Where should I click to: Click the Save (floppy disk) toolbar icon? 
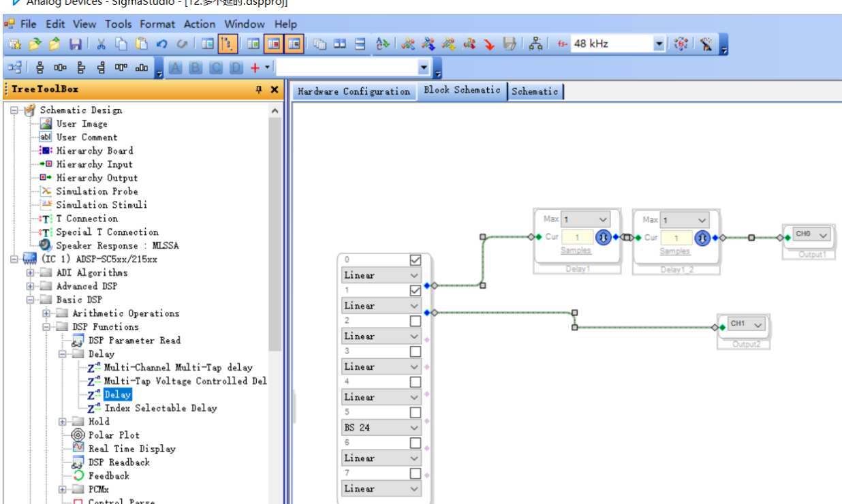point(76,44)
